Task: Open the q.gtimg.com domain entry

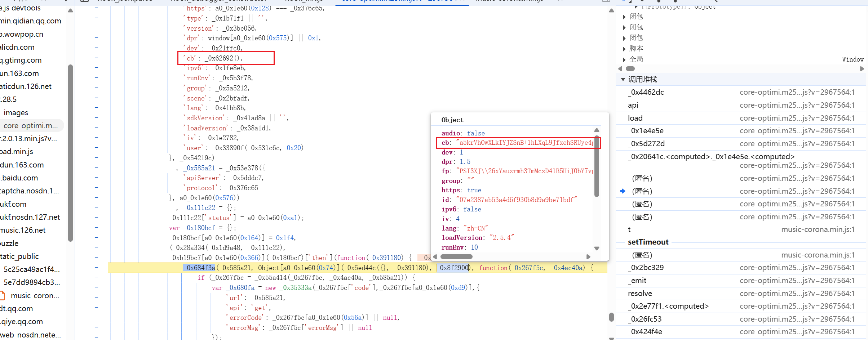Action: [21, 60]
